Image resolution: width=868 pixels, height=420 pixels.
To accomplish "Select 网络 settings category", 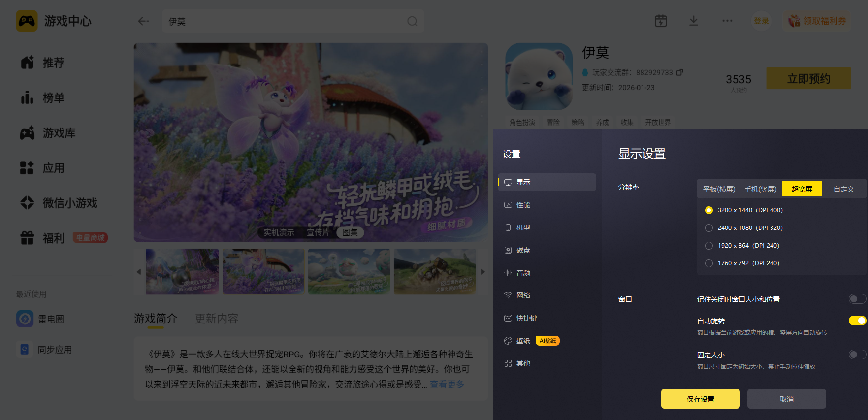I will tap(547, 295).
